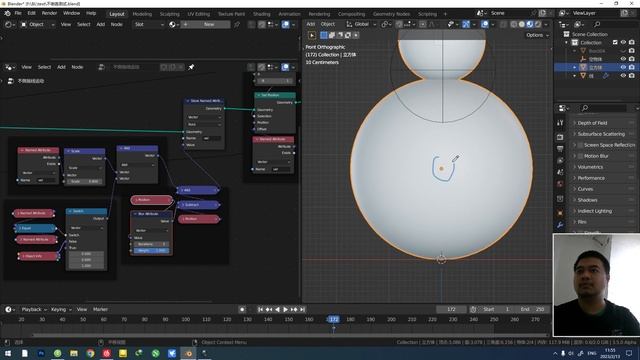
Task: Expand the Indirect Lighting panel
Action: (575, 211)
